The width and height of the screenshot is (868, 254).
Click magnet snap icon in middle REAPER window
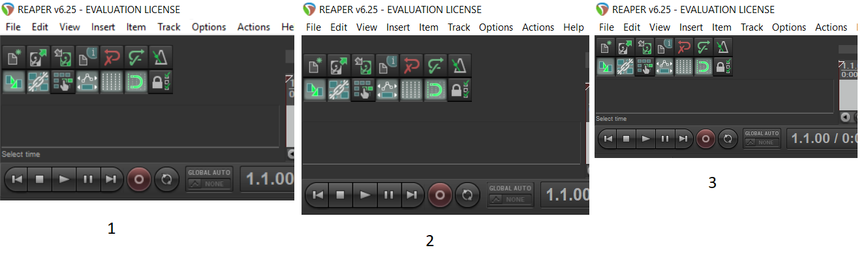coord(436,89)
